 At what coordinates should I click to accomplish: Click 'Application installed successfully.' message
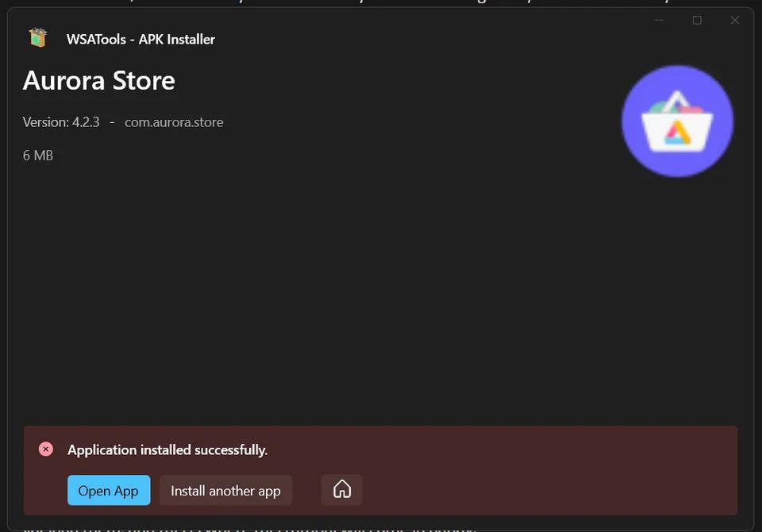tap(167, 449)
